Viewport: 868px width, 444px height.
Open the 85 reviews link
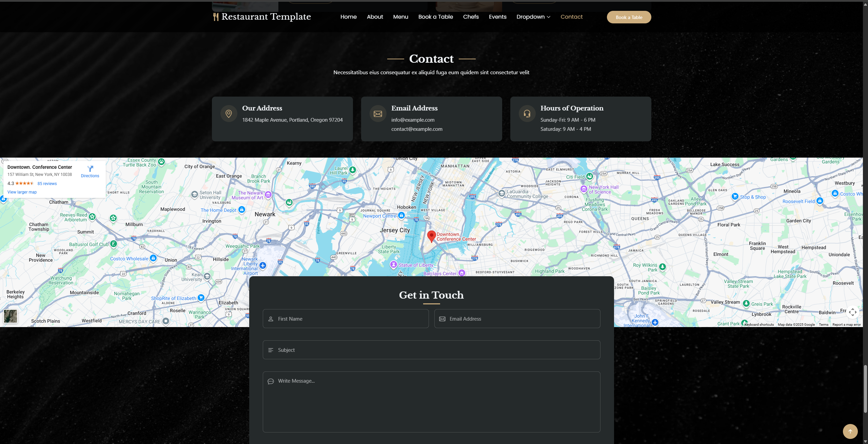coord(47,184)
